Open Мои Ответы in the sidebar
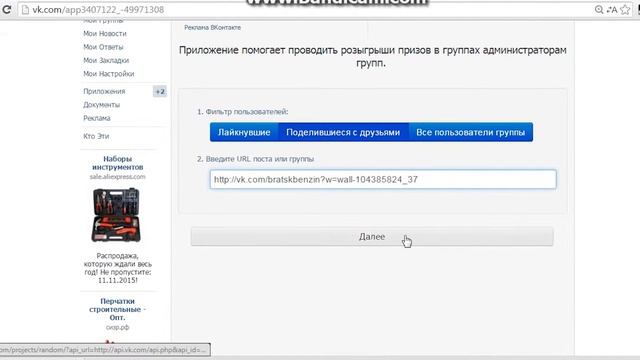This screenshot has height=360, width=640. pos(103,47)
